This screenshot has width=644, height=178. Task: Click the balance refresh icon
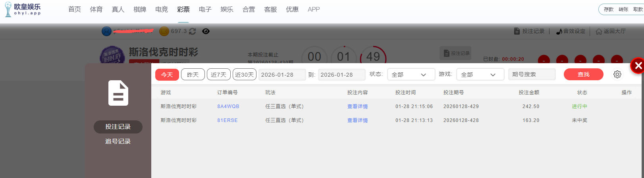[x=193, y=31]
